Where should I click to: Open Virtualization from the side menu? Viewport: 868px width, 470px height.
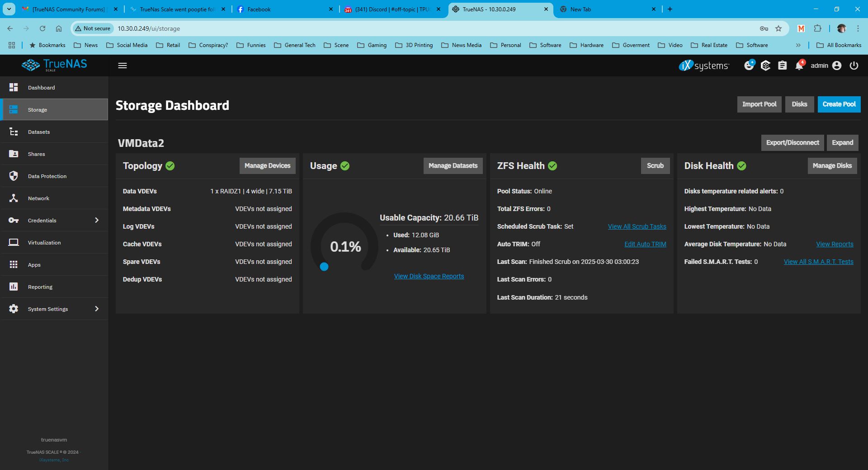[x=44, y=243]
